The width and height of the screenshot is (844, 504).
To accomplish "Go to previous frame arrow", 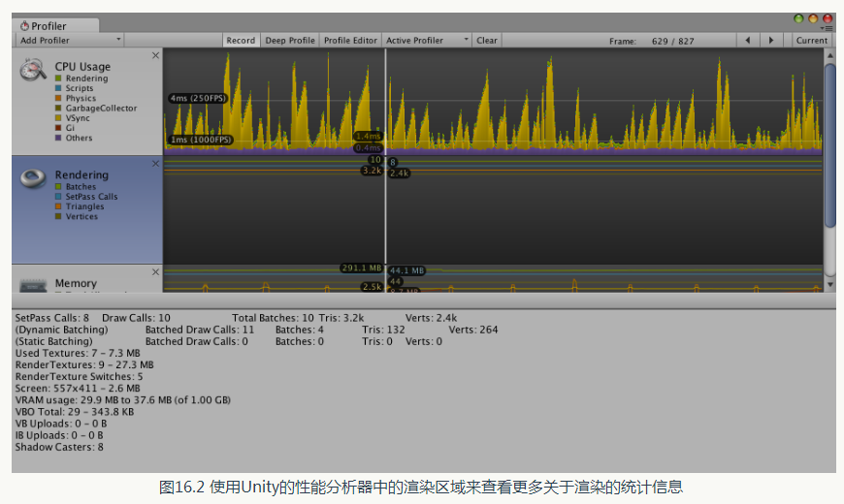I will tap(748, 41).
